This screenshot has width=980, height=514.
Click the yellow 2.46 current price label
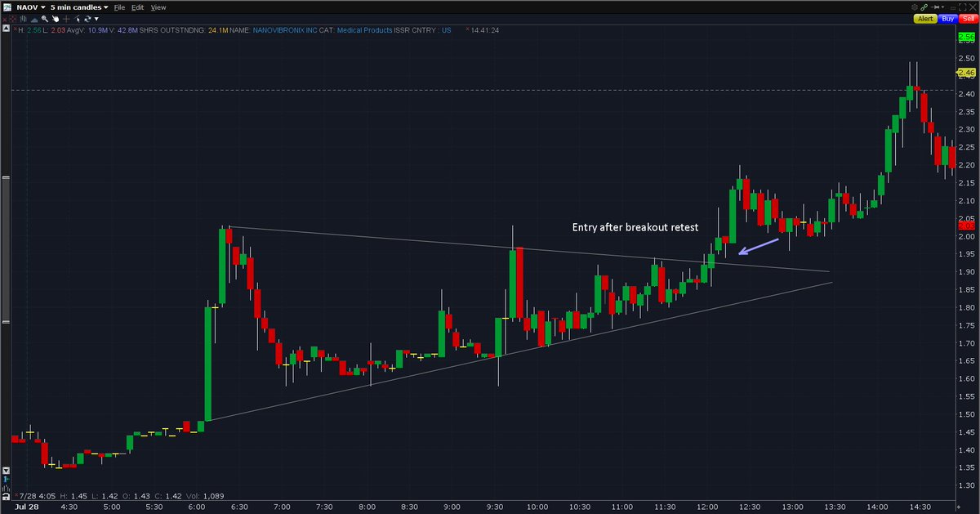[967, 73]
